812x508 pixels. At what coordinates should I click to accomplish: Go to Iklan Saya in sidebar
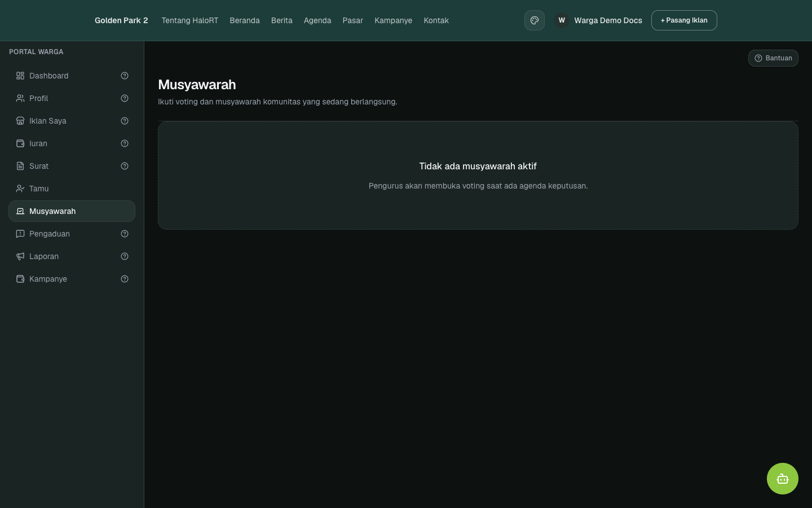coord(72,121)
